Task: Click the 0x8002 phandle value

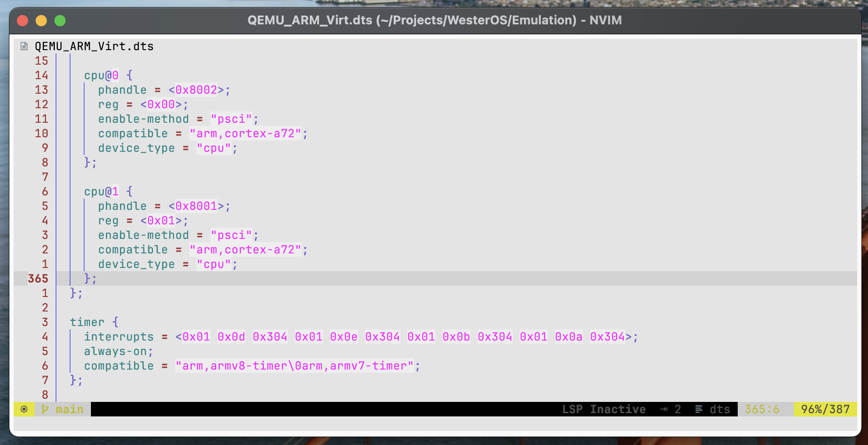Action: [x=196, y=89]
